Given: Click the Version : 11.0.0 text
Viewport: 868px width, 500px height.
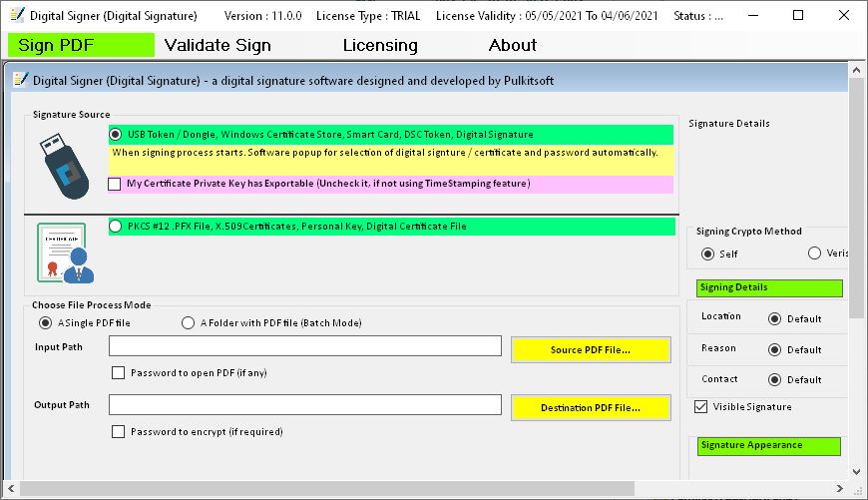Looking at the screenshot, I should pos(263,16).
